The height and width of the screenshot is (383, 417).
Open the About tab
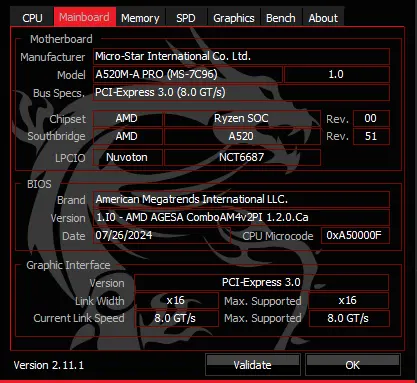pyautogui.click(x=323, y=18)
